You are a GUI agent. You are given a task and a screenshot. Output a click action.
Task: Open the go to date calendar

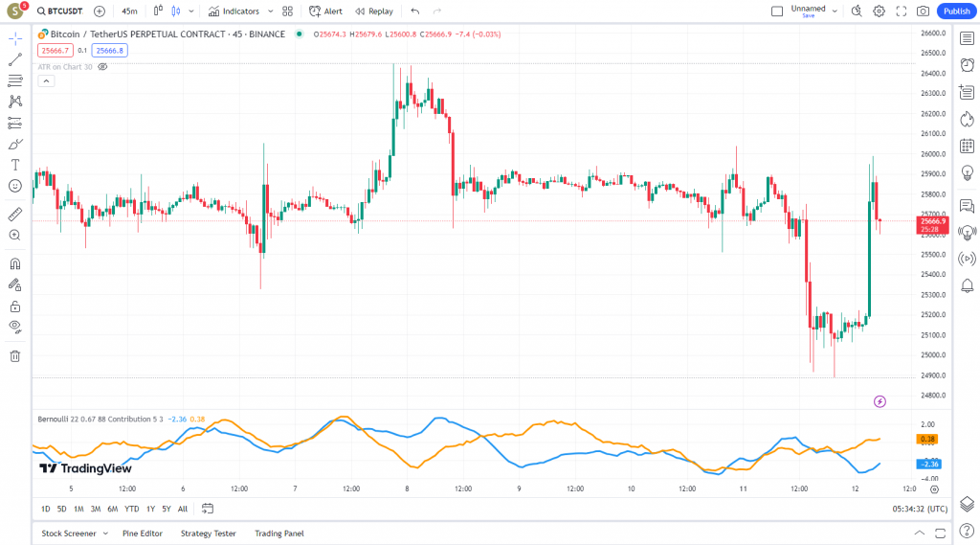[208, 509]
